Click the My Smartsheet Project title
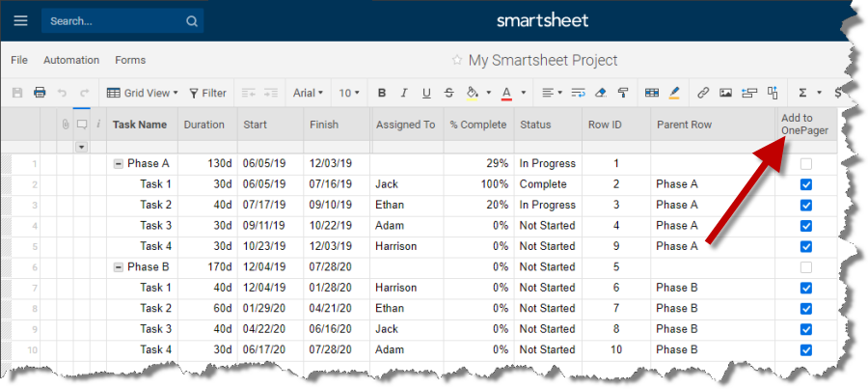Image resolution: width=868 pixels, height=389 pixels. click(543, 60)
